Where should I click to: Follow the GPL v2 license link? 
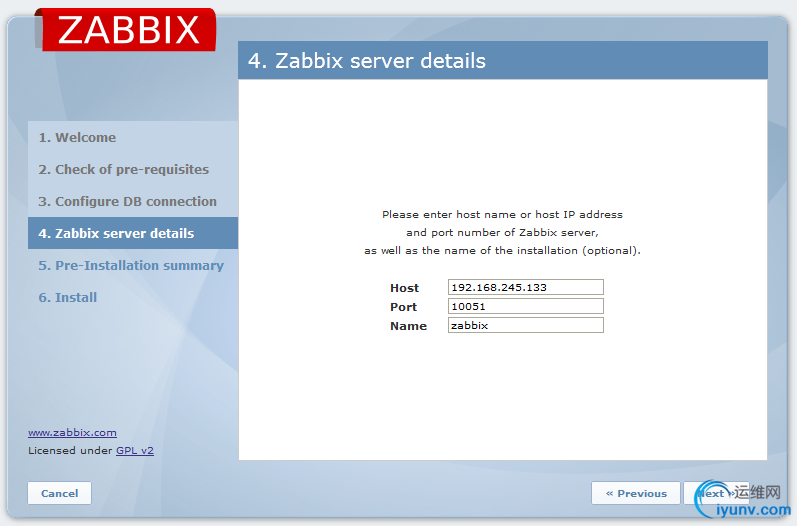click(x=135, y=450)
